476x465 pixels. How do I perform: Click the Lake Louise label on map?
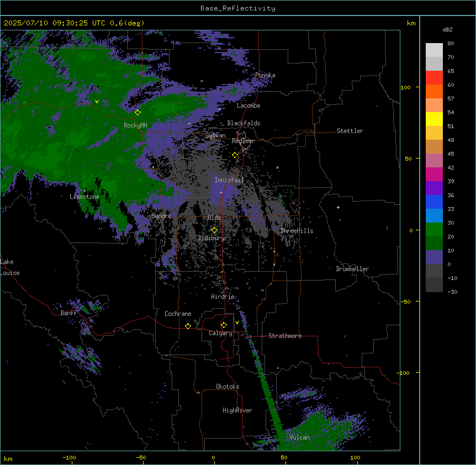9,267
